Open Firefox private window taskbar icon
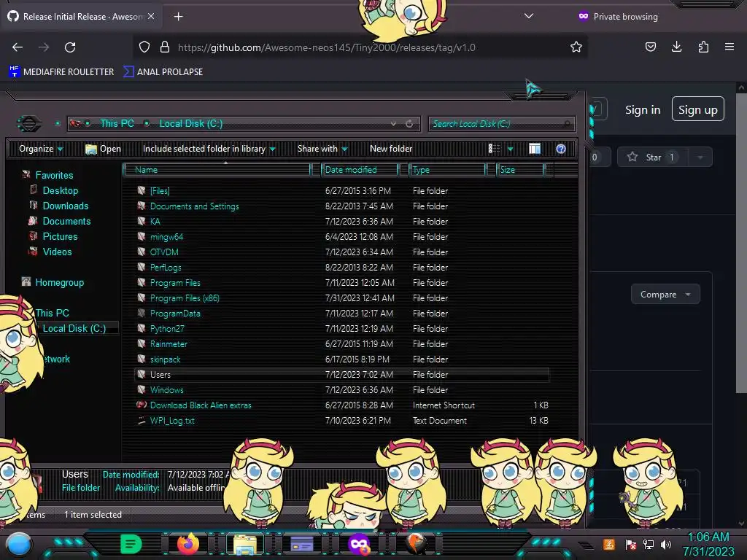This screenshot has height=560, width=747. (x=359, y=543)
